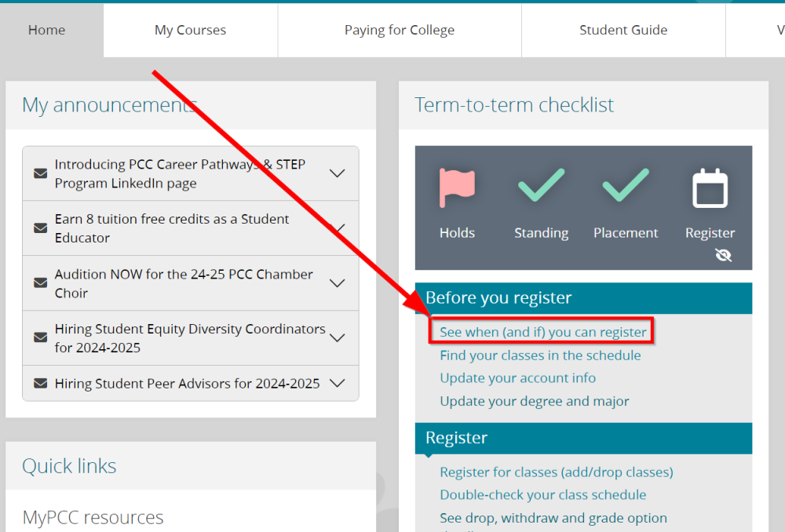Open the Register calendar icon

pos(710,184)
